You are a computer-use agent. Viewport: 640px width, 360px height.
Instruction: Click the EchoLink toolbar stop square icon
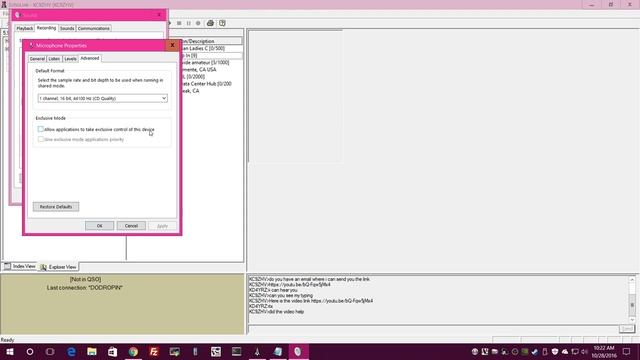point(179,23)
